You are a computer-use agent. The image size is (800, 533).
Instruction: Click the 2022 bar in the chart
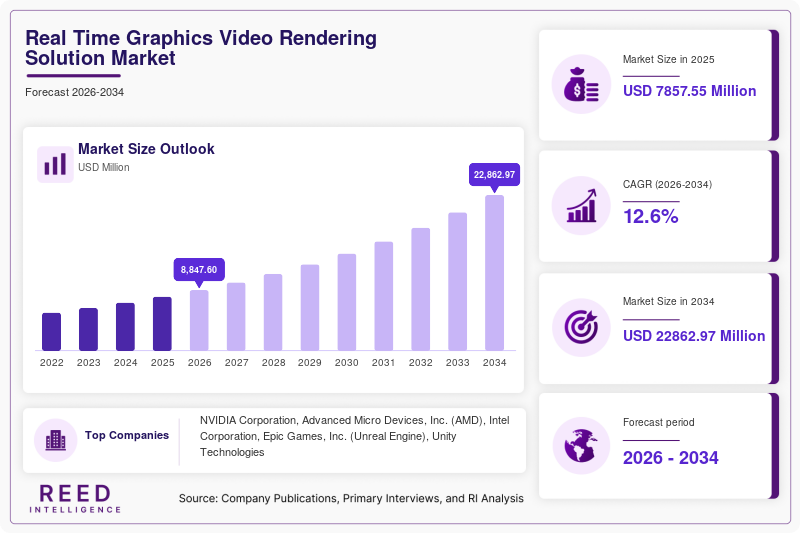click(52, 332)
